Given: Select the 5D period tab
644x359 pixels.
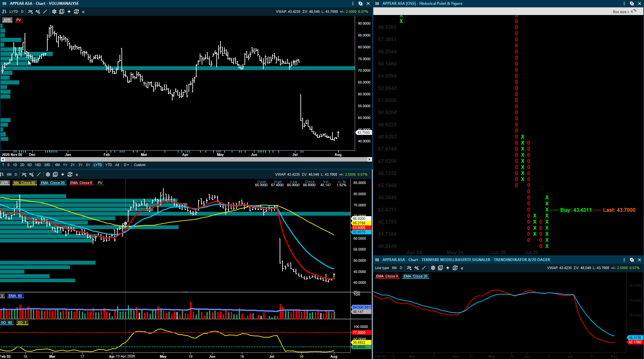Looking at the screenshot, I should [29, 165].
